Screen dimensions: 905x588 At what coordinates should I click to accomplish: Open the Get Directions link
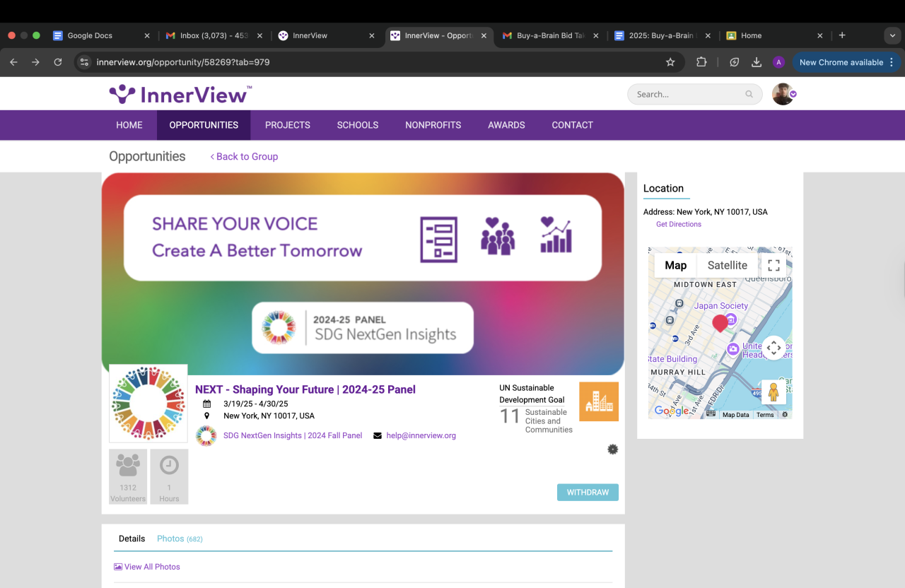(679, 224)
